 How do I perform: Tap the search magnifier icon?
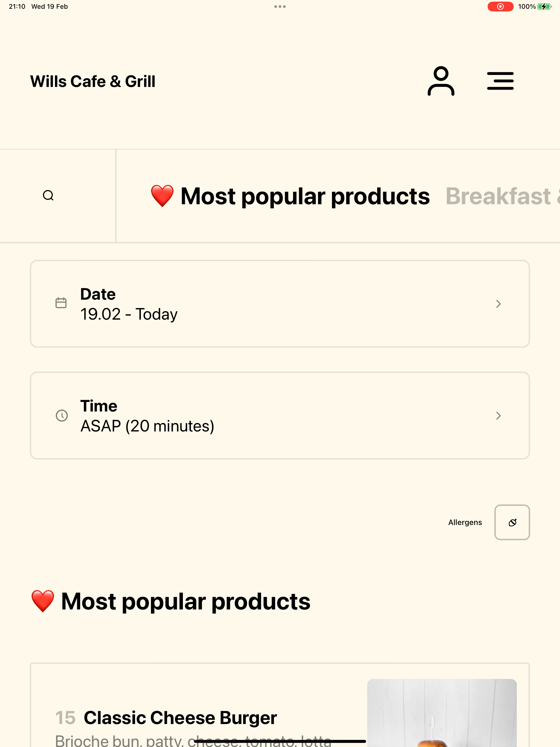pos(48,195)
